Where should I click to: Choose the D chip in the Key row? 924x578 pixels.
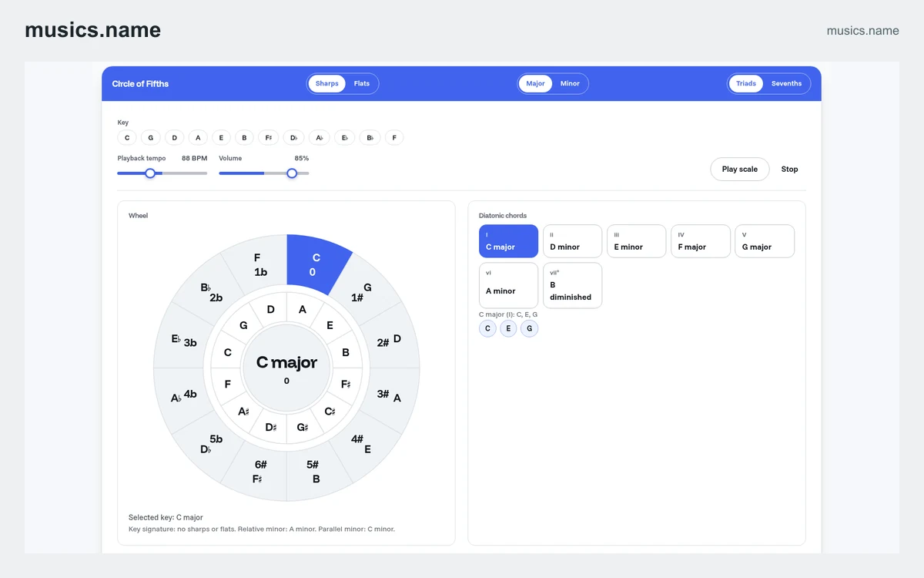174,138
